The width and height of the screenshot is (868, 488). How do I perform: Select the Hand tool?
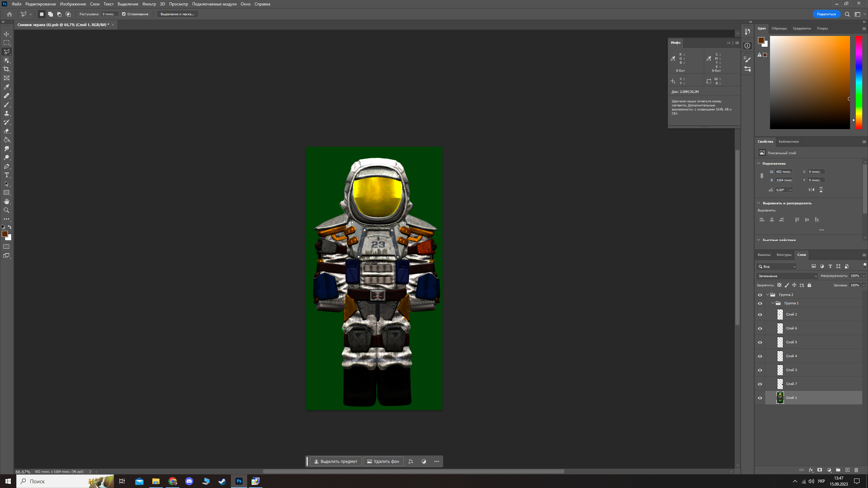[x=6, y=202]
